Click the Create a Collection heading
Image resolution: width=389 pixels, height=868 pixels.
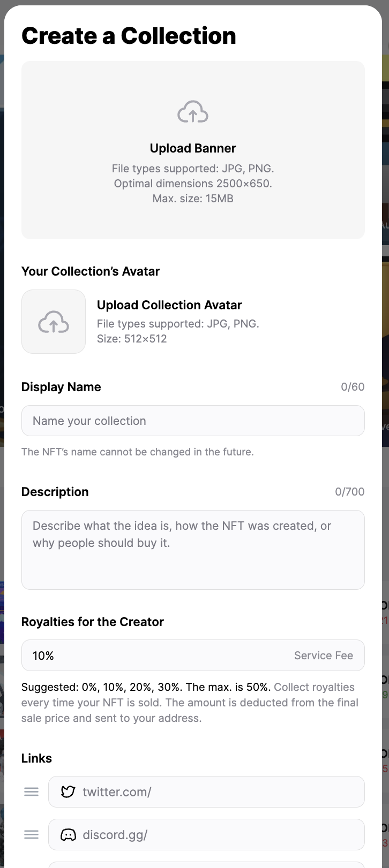pyautogui.click(x=129, y=36)
